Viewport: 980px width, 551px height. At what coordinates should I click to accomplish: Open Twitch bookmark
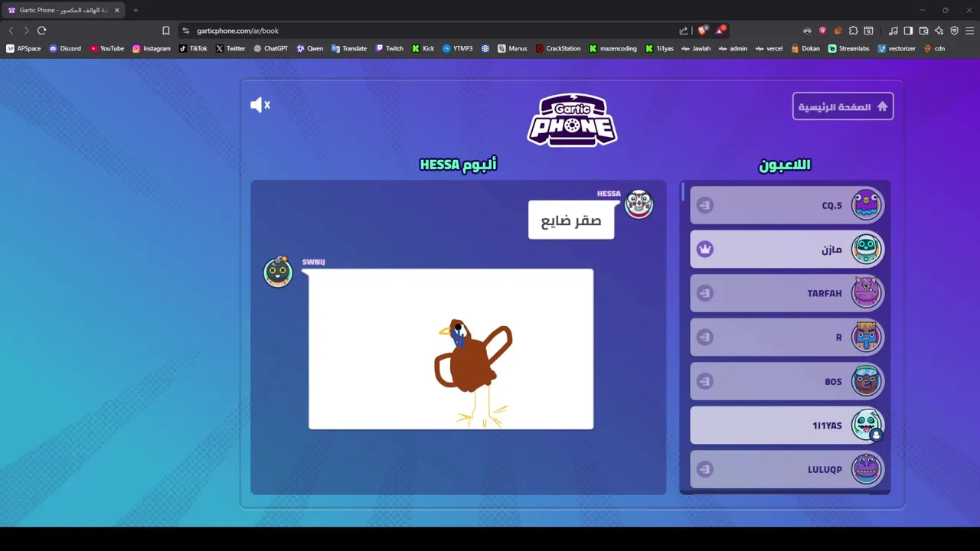389,48
